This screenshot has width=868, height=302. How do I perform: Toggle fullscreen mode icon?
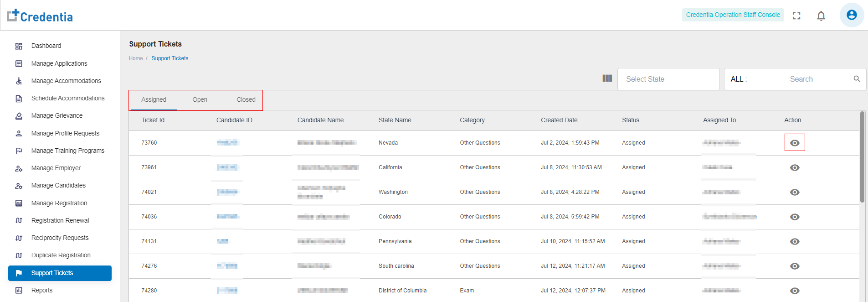point(796,16)
